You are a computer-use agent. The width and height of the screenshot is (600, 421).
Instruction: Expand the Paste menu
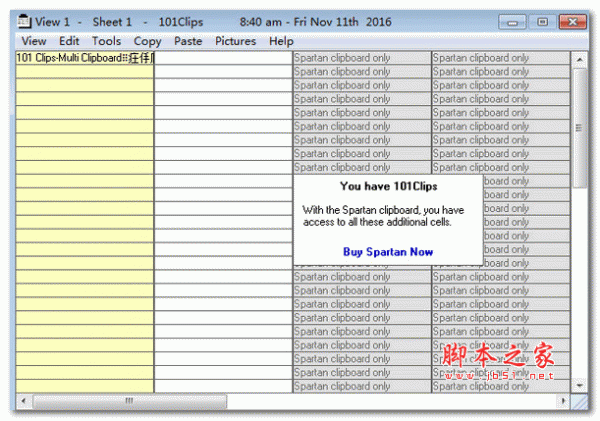coord(188,41)
